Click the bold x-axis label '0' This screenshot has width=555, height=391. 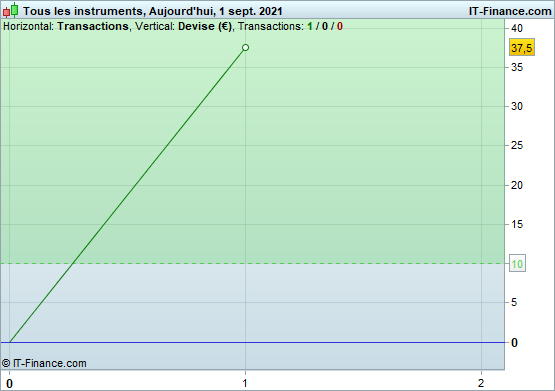coord(10,383)
